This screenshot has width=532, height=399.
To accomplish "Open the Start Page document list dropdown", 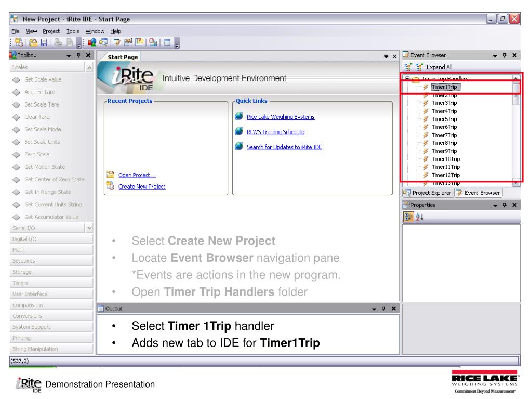I will tap(386, 56).
